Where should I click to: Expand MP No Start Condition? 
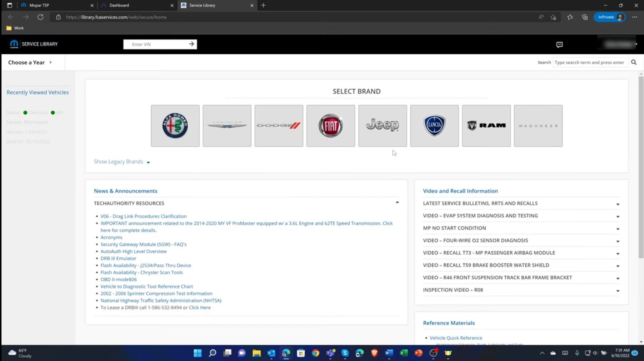[x=521, y=228]
